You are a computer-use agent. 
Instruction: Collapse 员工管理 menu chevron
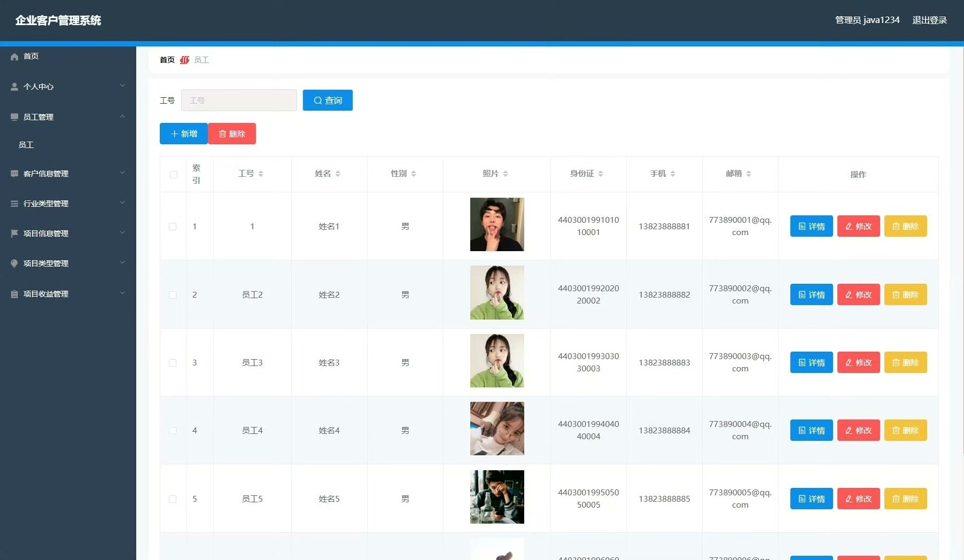[x=122, y=116]
